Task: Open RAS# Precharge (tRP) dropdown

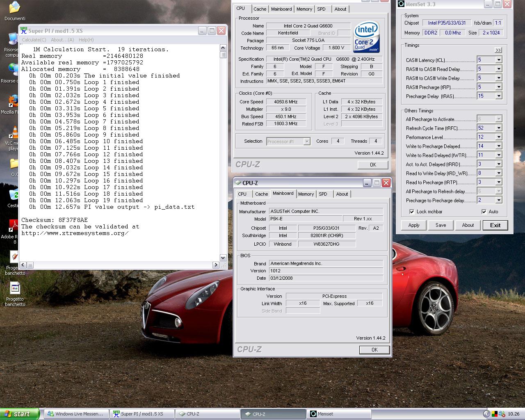Action: click(x=499, y=87)
